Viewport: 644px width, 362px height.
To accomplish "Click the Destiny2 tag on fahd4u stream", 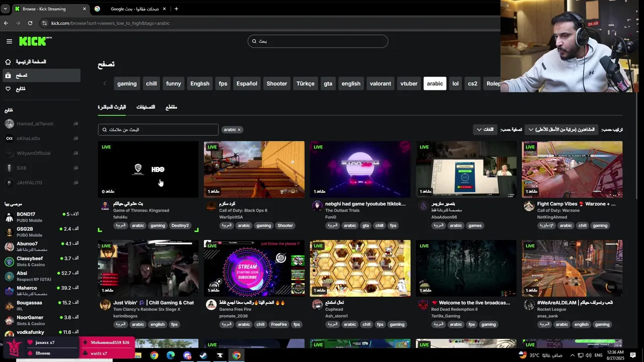I will click(180, 226).
